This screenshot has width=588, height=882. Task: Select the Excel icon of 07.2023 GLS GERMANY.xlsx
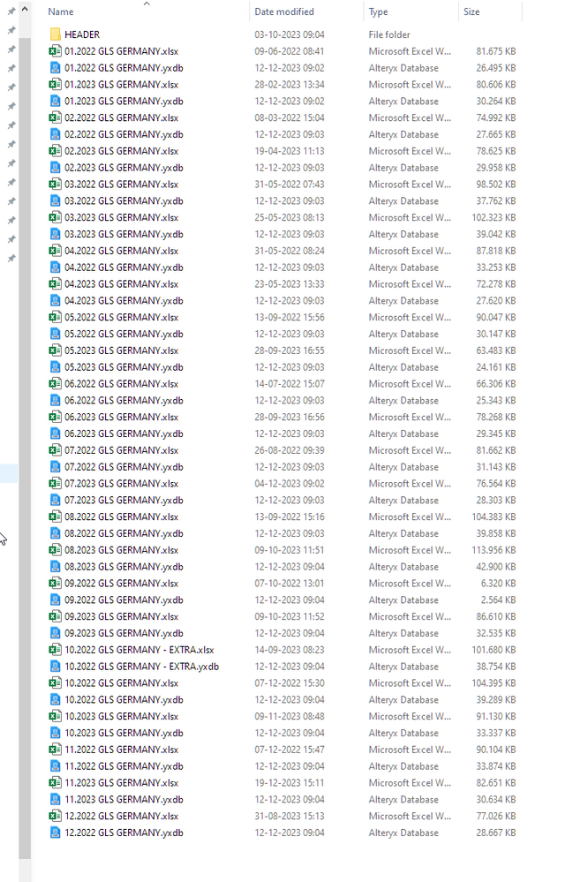pyautogui.click(x=55, y=483)
